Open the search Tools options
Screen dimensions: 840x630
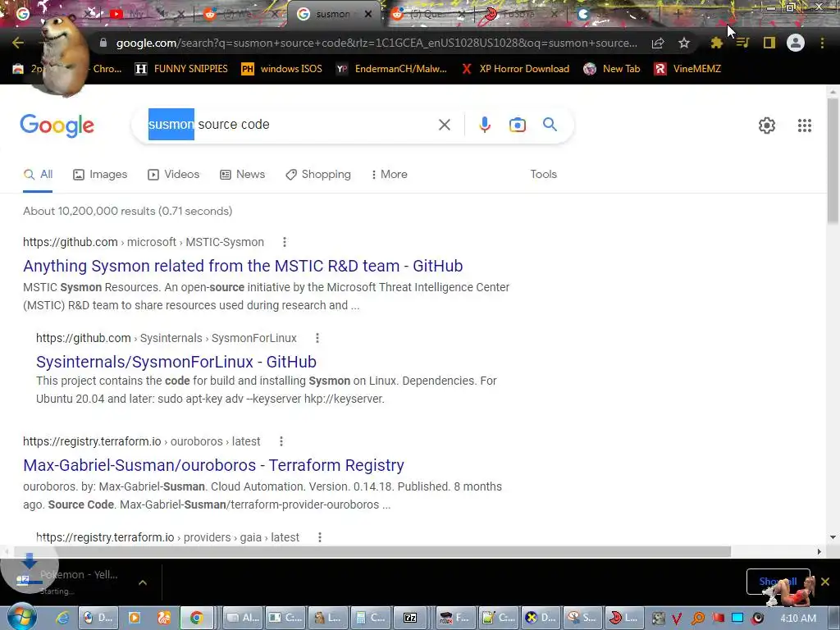click(x=543, y=174)
